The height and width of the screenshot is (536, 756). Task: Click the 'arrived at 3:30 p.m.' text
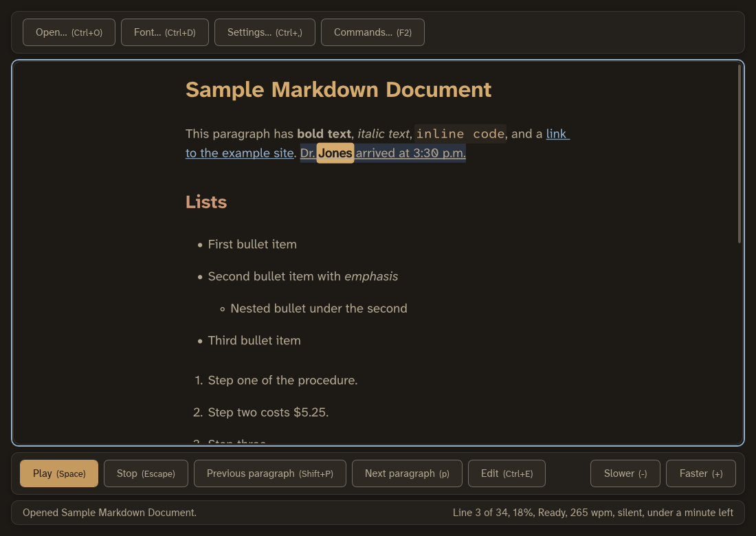(410, 153)
